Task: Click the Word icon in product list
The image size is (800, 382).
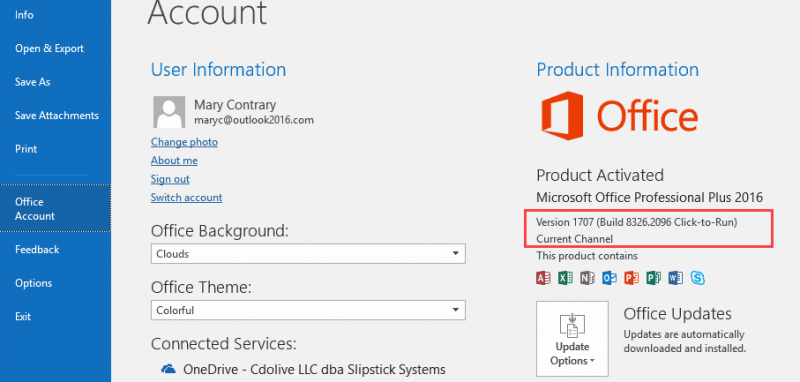Action: [x=676, y=277]
